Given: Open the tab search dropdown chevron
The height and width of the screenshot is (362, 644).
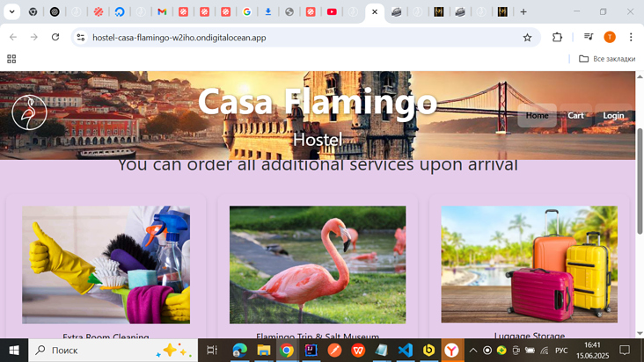Looking at the screenshot, I should (12, 12).
